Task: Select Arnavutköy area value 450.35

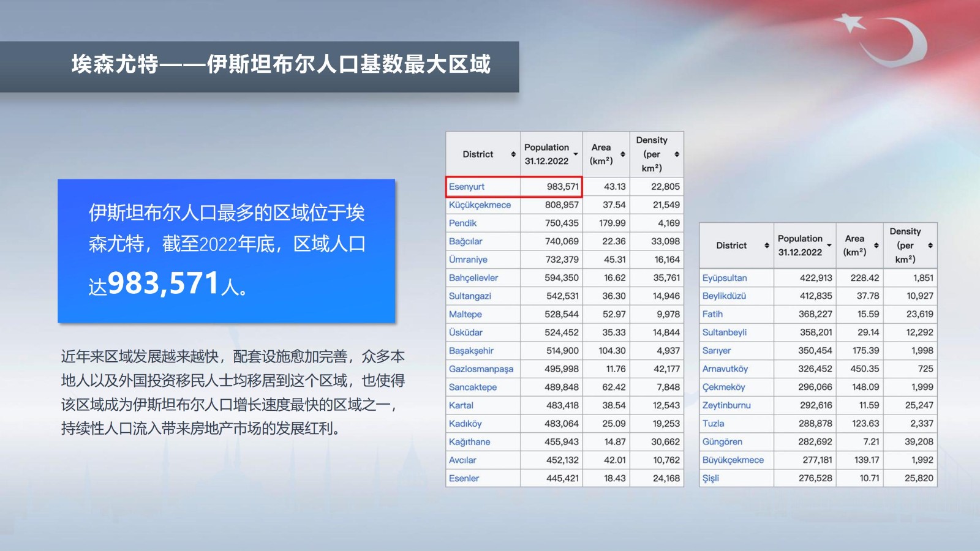Action: pos(865,369)
